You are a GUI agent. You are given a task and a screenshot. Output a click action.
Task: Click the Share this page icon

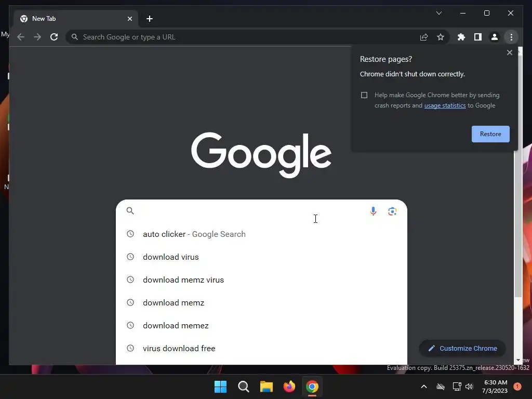424,37
